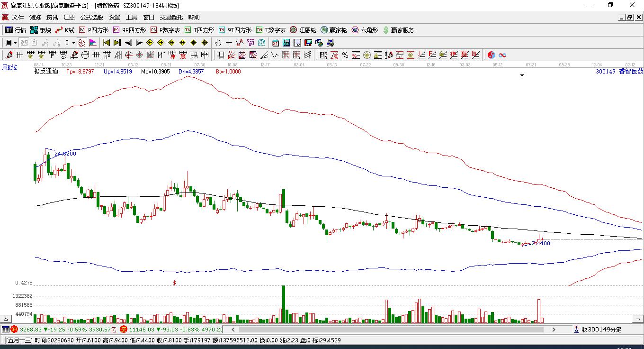Expand the 周 period dropdown
The height and width of the screenshot is (349, 644).
click(x=11, y=43)
